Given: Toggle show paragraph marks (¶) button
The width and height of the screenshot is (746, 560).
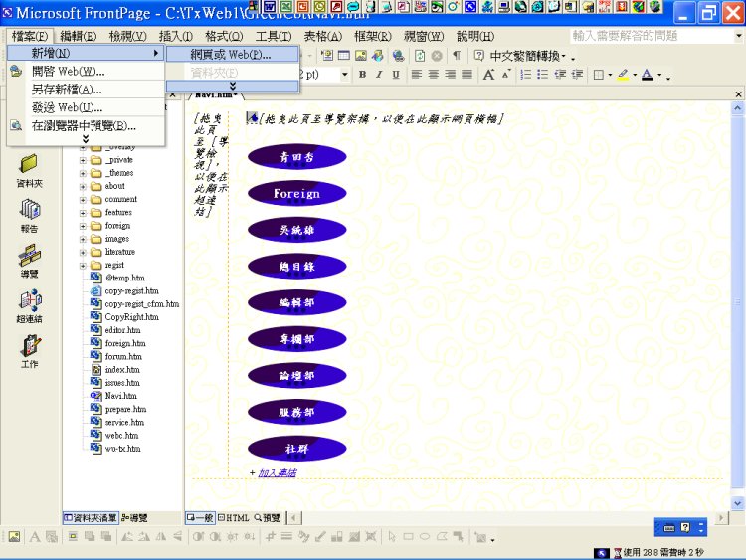Looking at the screenshot, I should point(457,55).
